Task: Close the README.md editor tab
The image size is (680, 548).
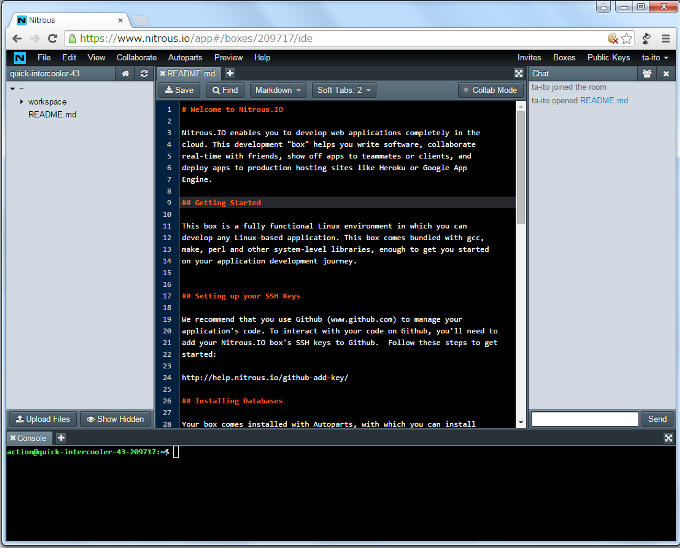Action: (163, 74)
